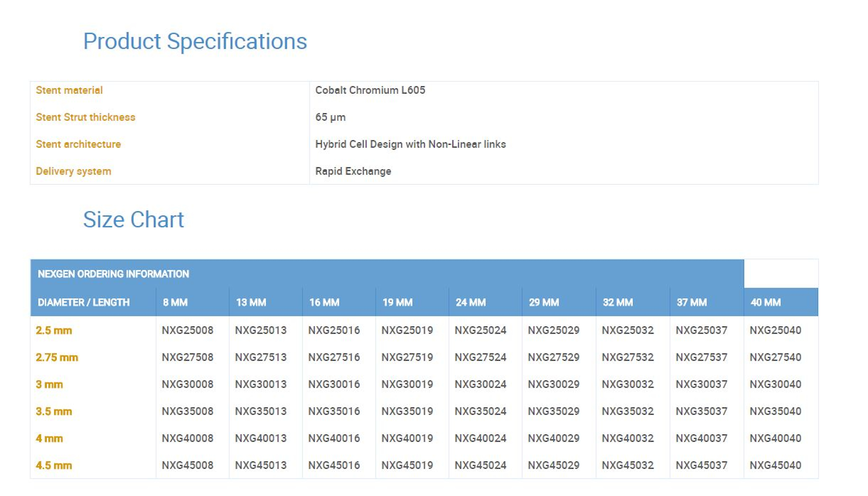
Task: Select the Stent material label
Action: tap(69, 90)
